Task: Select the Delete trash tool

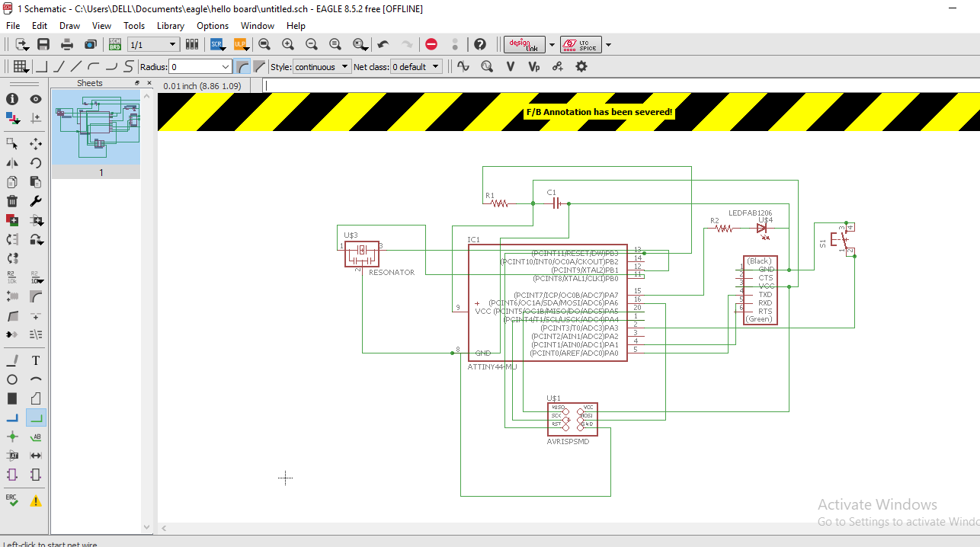Action: click(12, 201)
